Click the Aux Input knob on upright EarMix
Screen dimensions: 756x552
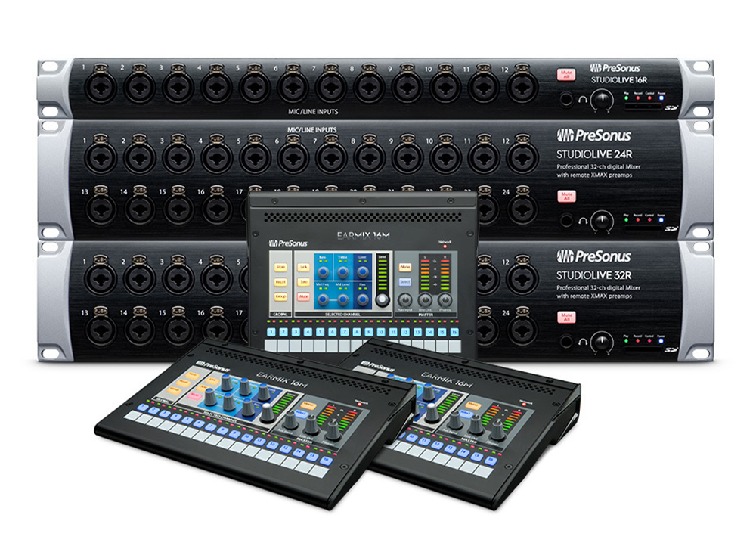pyautogui.click(x=405, y=300)
